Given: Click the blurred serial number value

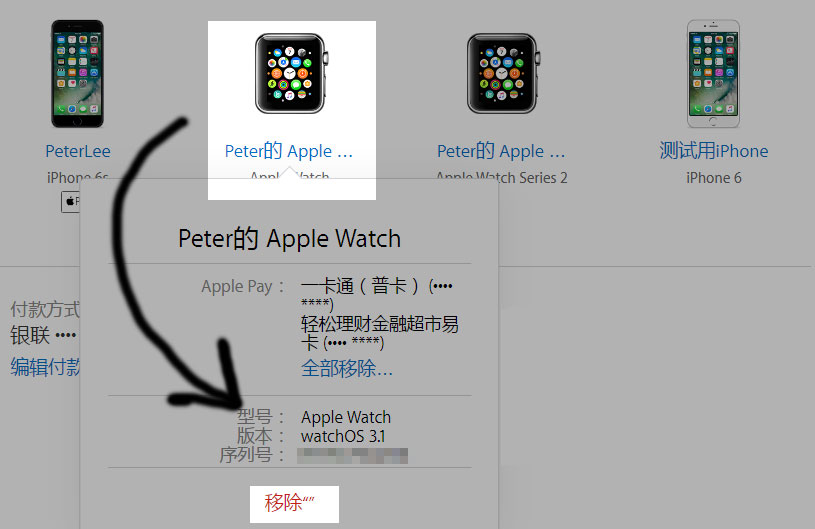Looking at the screenshot, I should [352, 456].
